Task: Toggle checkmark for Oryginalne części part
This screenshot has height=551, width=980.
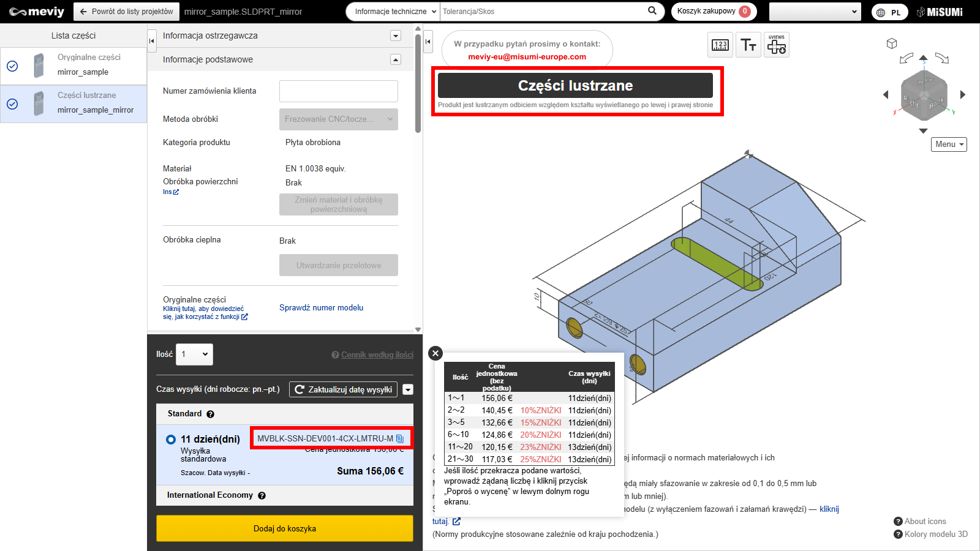Action: coord(12,66)
